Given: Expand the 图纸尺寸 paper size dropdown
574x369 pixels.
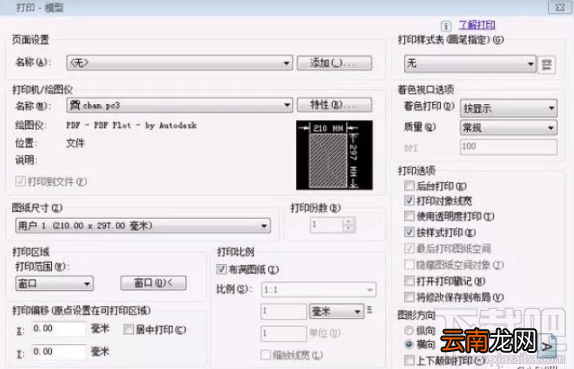Looking at the screenshot, I should pyautogui.click(x=143, y=226).
